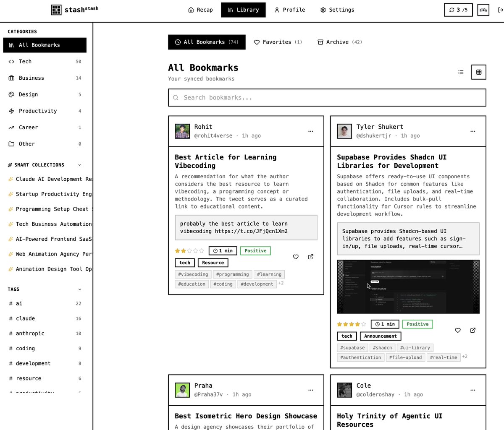The image size is (504, 430).
Task: Click the #programming hashtag
Action: click(x=232, y=274)
